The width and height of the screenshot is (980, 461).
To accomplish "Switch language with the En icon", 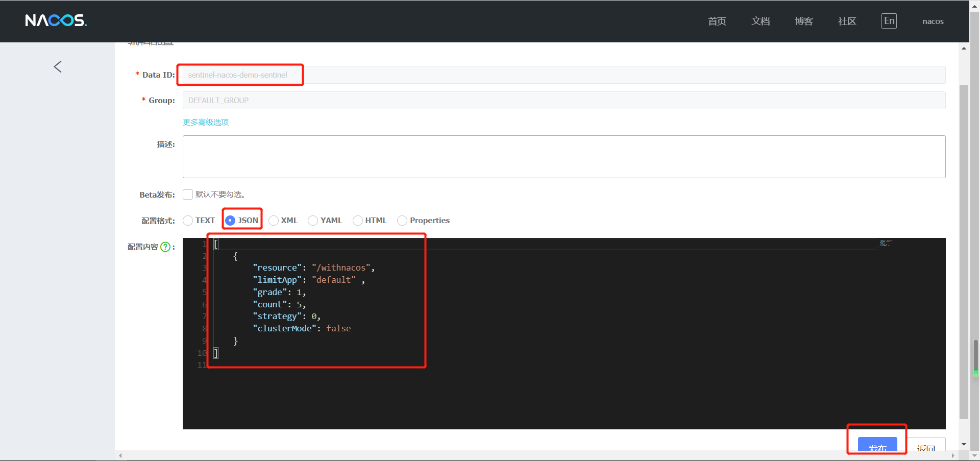I will tap(889, 21).
